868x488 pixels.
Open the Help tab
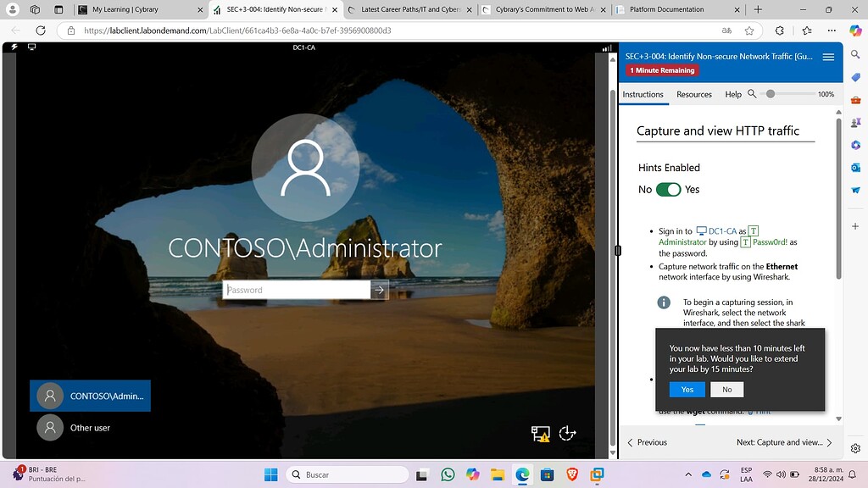click(733, 94)
